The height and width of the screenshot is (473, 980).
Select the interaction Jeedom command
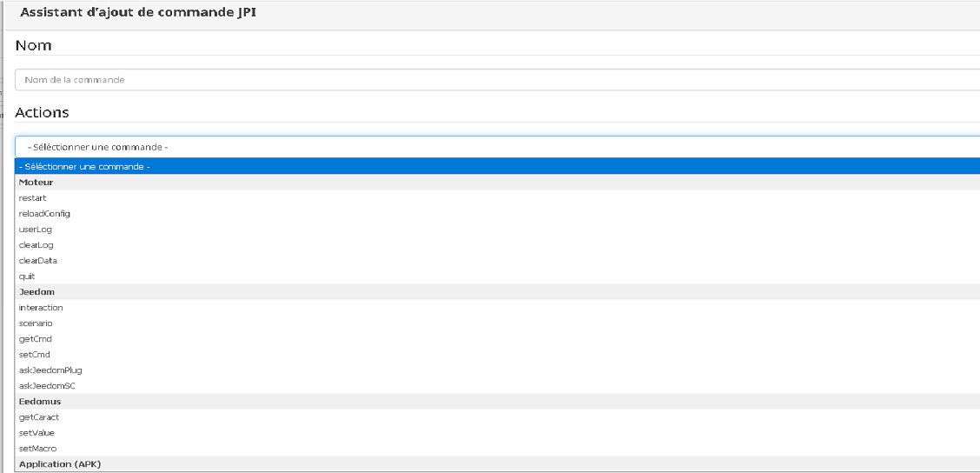[41, 308]
